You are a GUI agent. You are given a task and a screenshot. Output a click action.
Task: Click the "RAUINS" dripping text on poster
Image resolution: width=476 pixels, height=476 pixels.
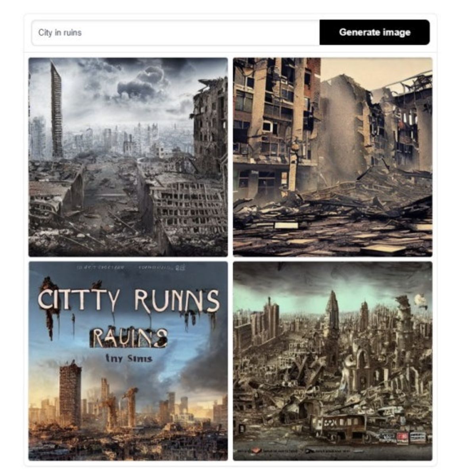[x=129, y=337]
